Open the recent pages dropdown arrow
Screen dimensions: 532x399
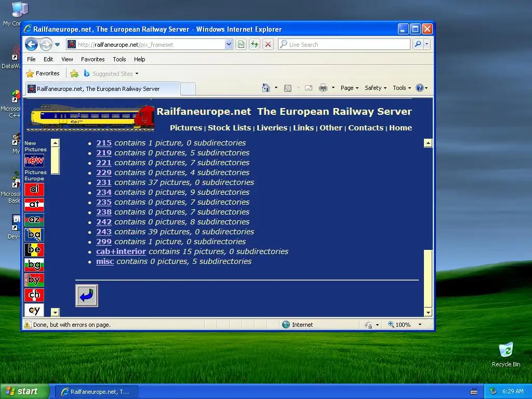click(x=57, y=45)
